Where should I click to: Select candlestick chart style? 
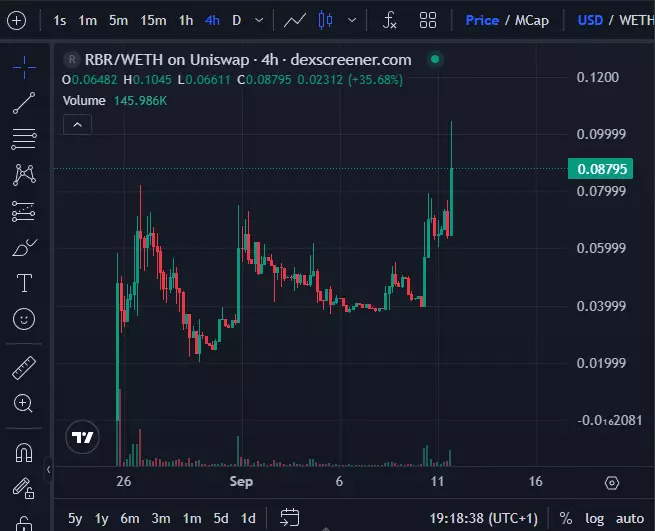[x=325, y=20]
